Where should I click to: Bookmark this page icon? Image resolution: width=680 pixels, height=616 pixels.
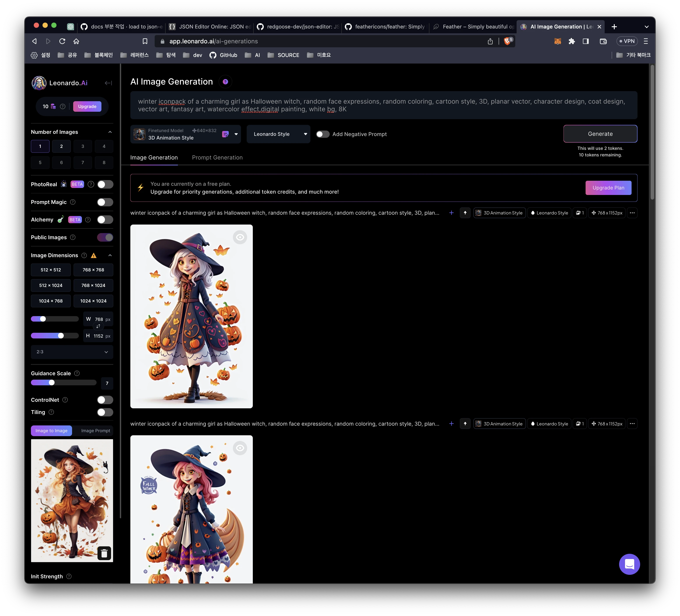pyautogui.click(x=145, y=41)
